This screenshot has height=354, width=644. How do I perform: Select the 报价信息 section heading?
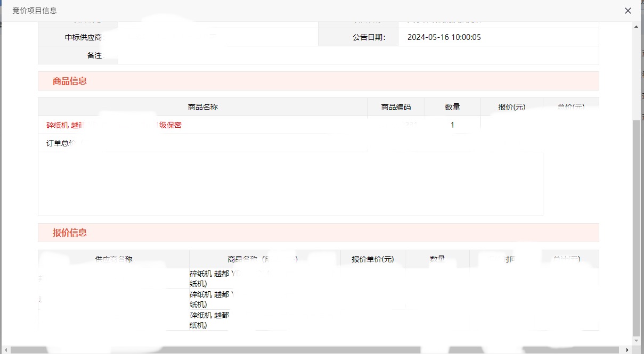tap(70, 233)
